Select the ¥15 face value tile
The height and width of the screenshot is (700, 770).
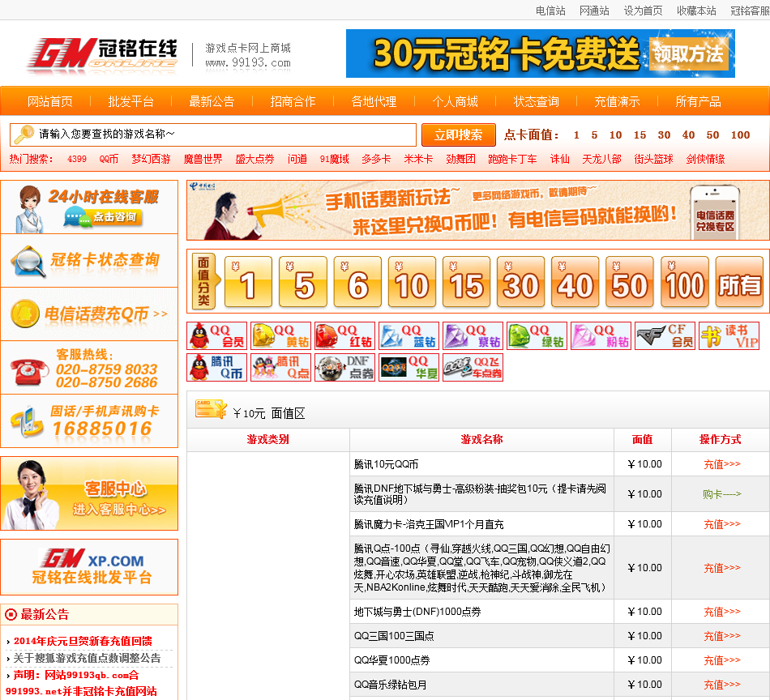click(467, 282)
